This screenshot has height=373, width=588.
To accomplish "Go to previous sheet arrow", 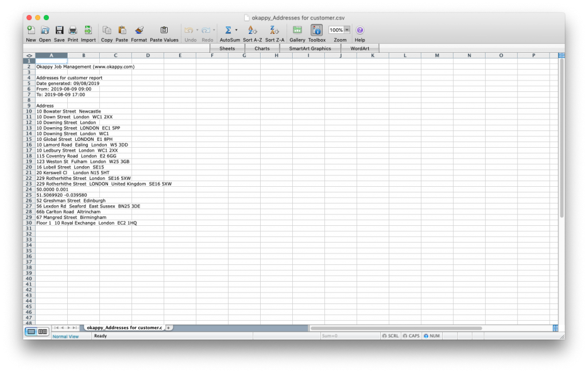I will pos(62,328).
